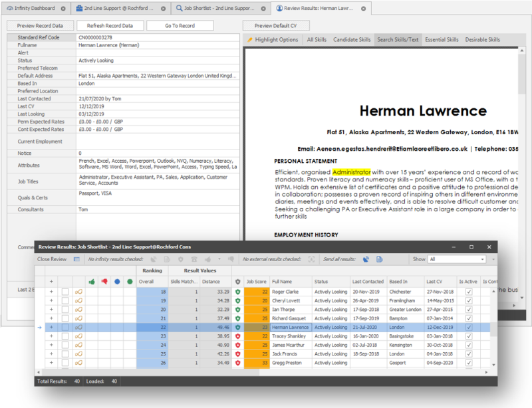
Task: Sort by the Last Contacted column header
Action: point(368,282)
